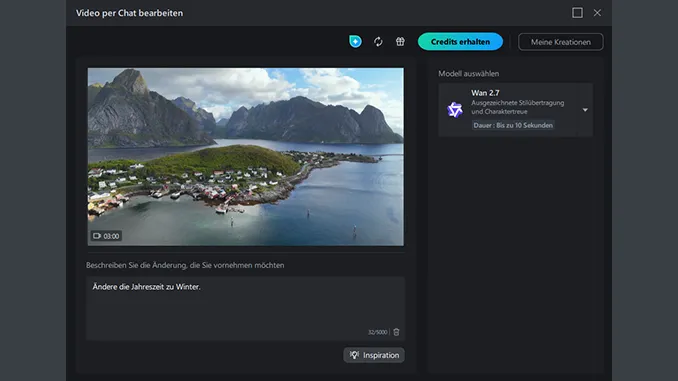The image size is (678, 381).
Task: Click the 'Dauer : Bis zu 10 Sekunden' tag
Action: (513, 125)
